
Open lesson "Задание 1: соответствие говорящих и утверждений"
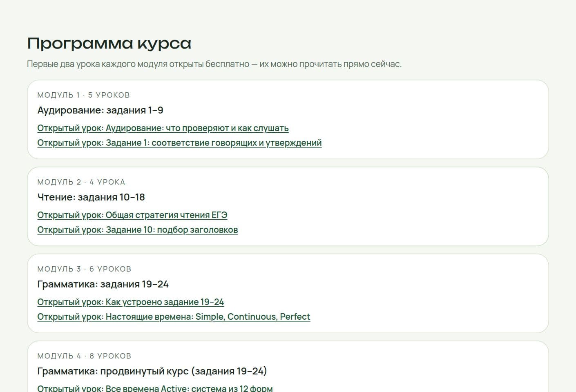click(179, 143)
